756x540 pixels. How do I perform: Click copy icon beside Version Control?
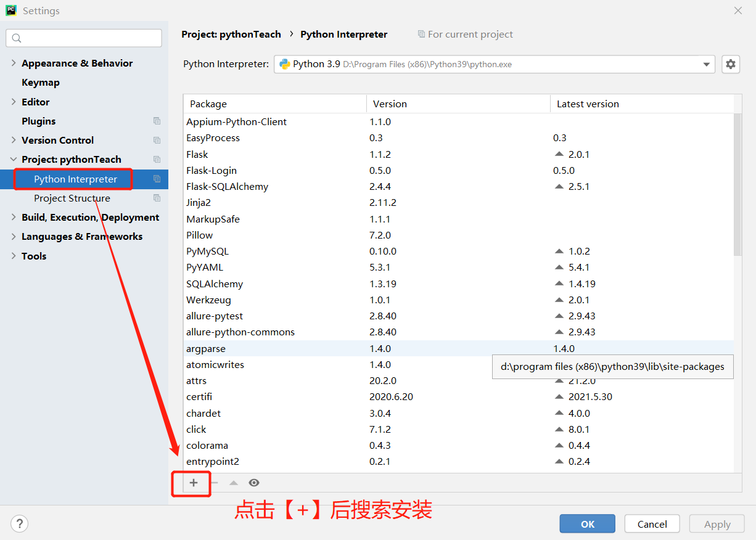(157, 140)
